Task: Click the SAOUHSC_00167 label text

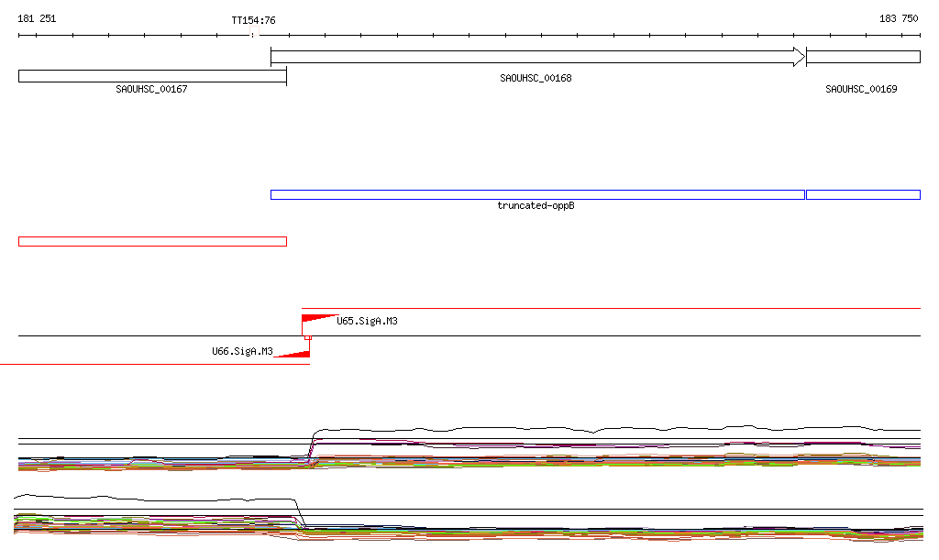Action: pos(151,89)
